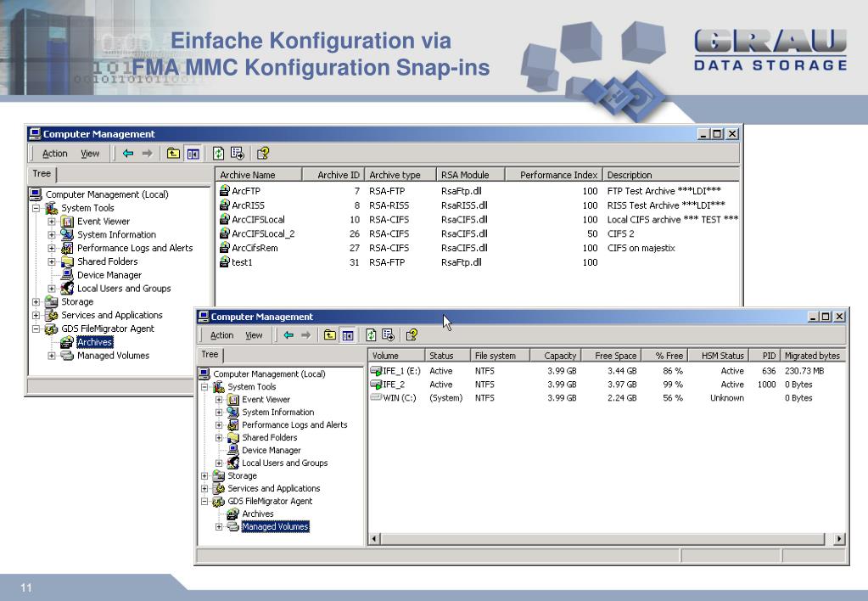
Task: Select ArcCifsRem archive icon
Action: click(224, 248)
